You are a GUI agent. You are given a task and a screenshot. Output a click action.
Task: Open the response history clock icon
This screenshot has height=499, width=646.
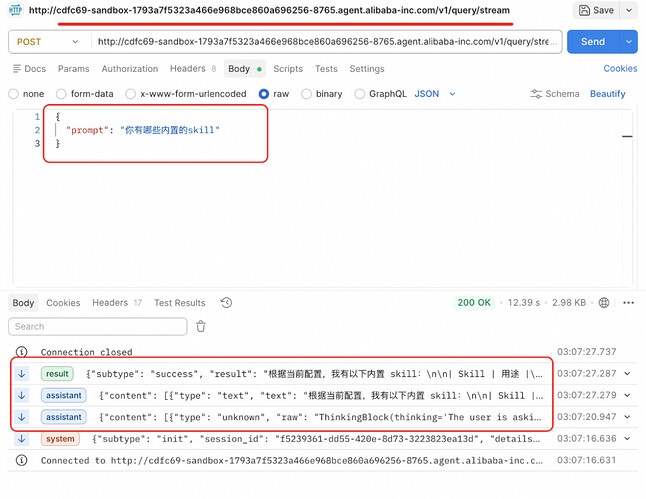point(226,303)
